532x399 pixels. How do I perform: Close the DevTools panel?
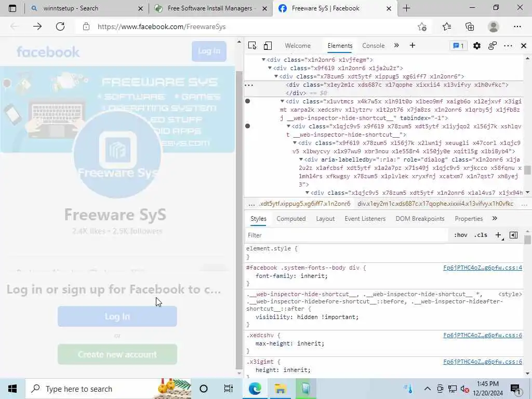[524, 46]
